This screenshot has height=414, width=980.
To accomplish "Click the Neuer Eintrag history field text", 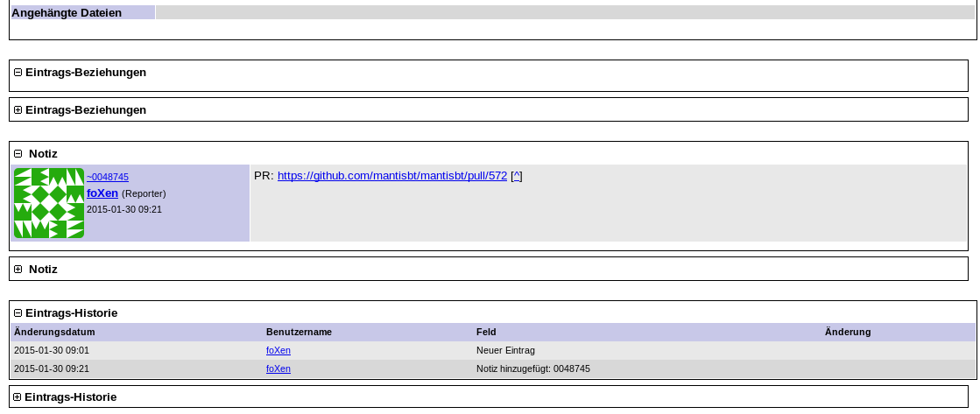I will [x=505, y=350].
